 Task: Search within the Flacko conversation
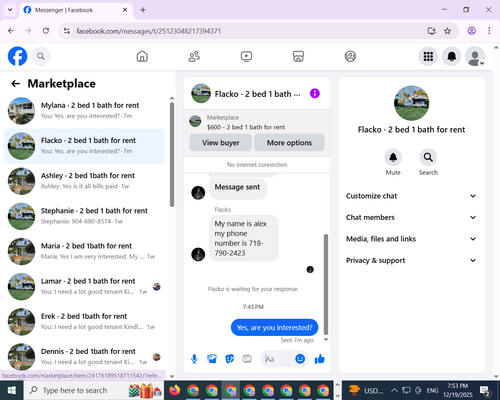click(x=428, y=157)
